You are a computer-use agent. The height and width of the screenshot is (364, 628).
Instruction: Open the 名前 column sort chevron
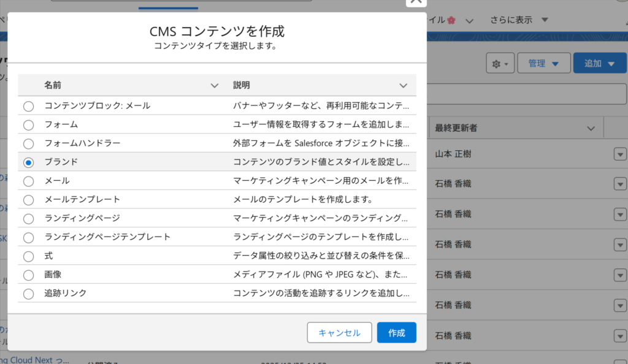coord(215,86)
